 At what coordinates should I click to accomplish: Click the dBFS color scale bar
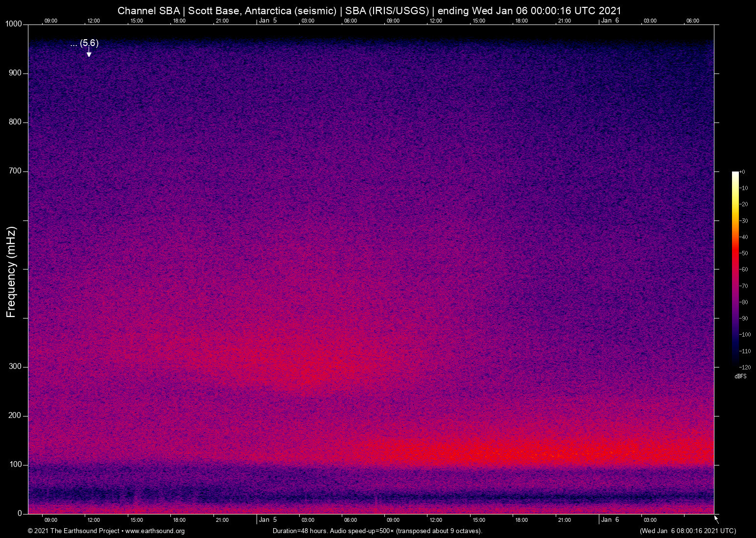tap(735, 269)
